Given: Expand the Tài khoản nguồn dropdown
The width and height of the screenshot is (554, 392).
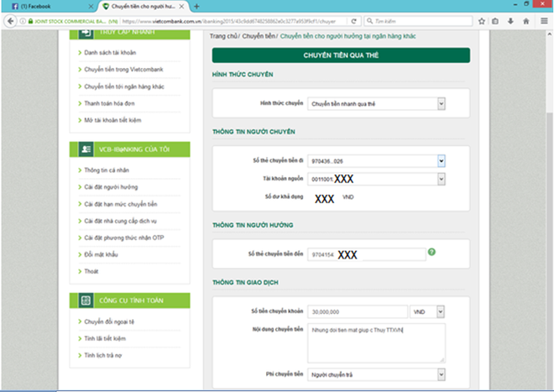Looking at the screenshot, I should pyautogui.click(x=441, y=179).
